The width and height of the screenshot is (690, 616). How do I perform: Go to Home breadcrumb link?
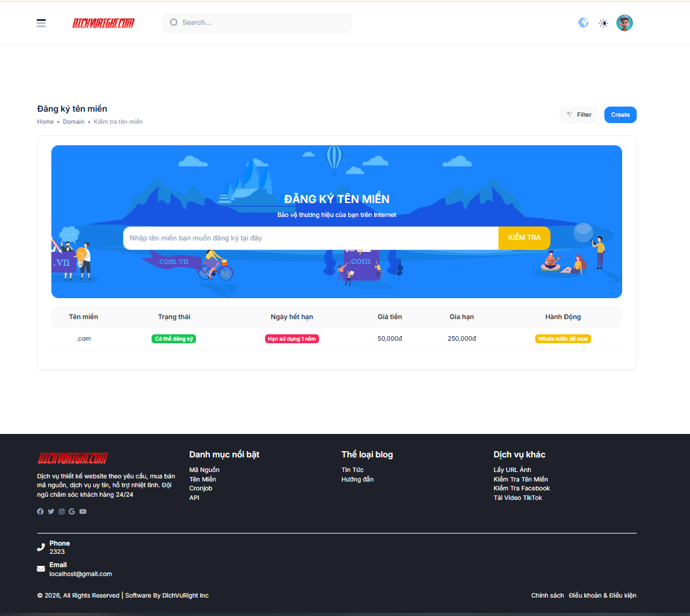point(45,122)
